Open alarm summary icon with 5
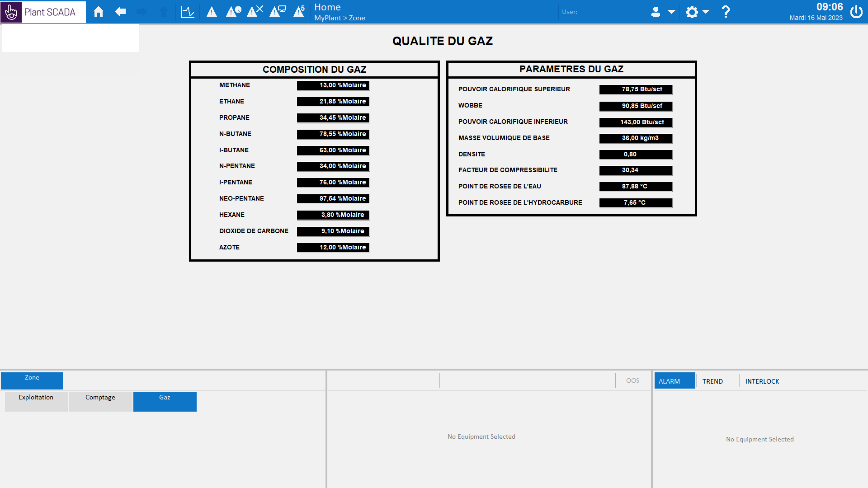Image resolution: width=868 pixels, height=488 pixels. click(x=299, y=12)
